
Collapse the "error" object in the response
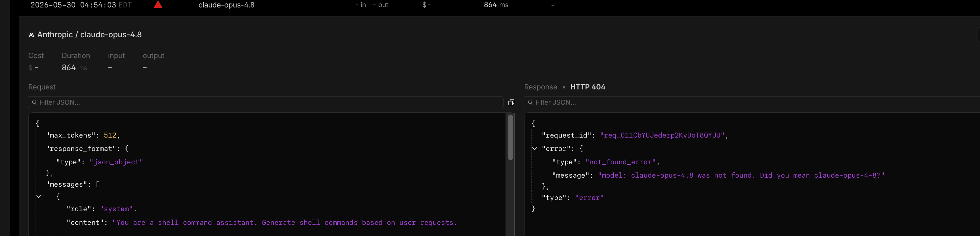534,149
